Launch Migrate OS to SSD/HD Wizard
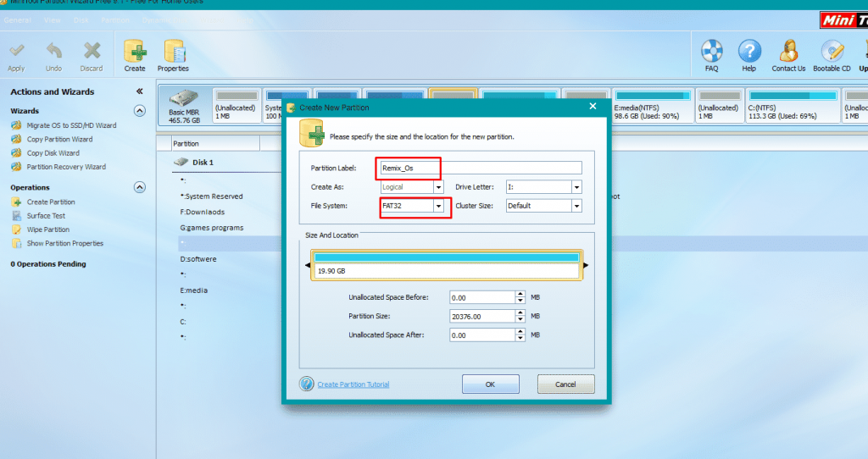The width and height of the screenshot is (868, 459). [71, 125]
